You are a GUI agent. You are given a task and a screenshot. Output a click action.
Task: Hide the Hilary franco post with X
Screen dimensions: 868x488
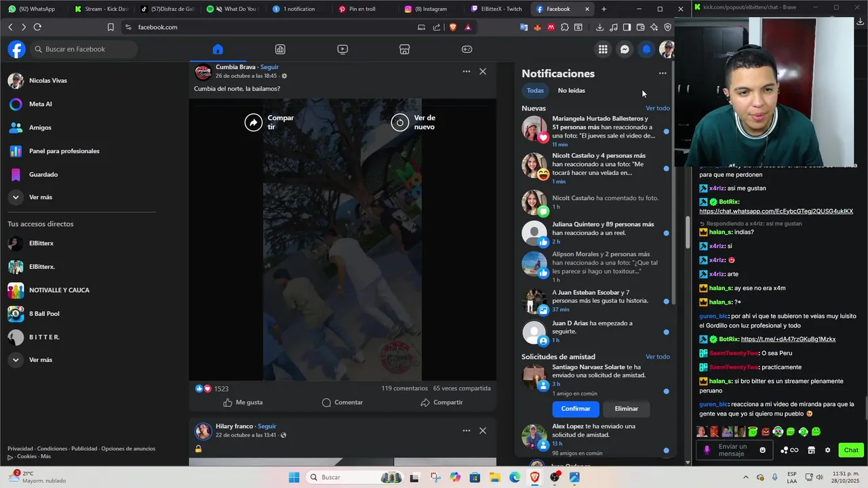pos(483,430)
